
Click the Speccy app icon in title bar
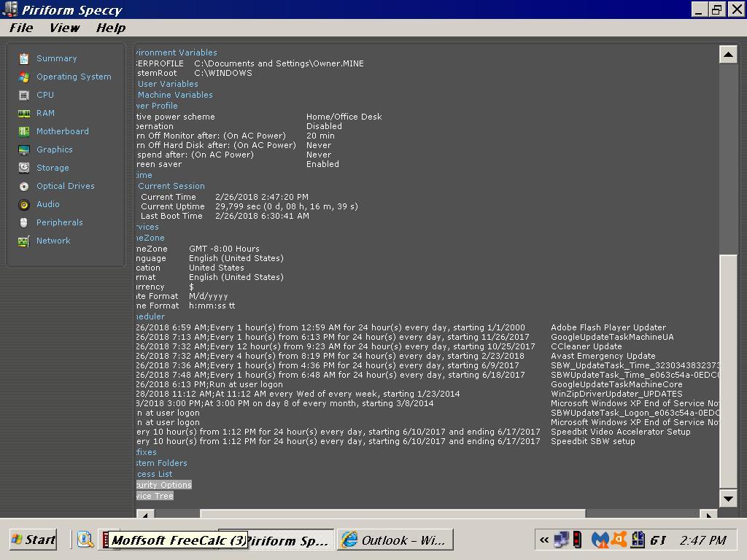click(x=10, y=9)
